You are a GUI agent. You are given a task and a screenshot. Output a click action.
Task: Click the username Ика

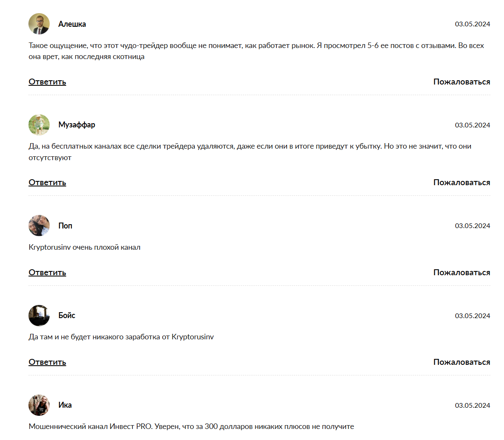click(65, 405)
